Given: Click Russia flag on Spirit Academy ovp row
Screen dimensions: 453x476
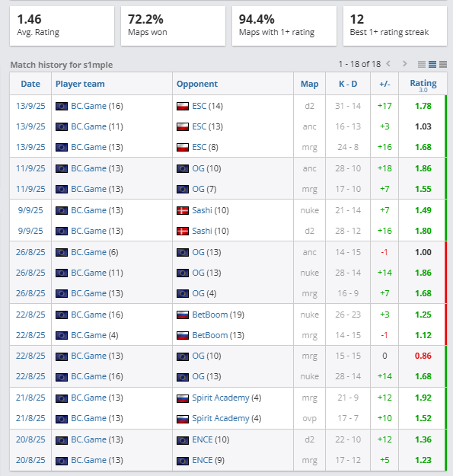Looking at the screenshot, I should coord(183,419).
